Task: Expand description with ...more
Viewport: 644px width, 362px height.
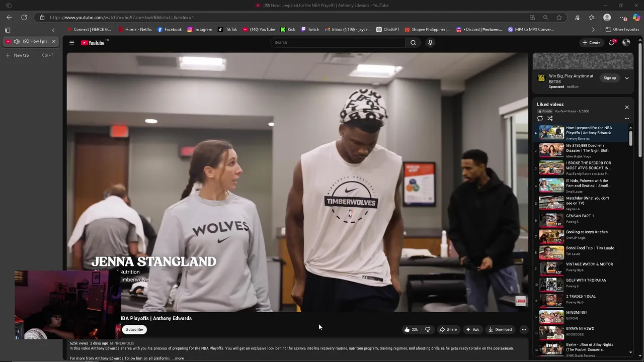Action: [x=178, y=358]
